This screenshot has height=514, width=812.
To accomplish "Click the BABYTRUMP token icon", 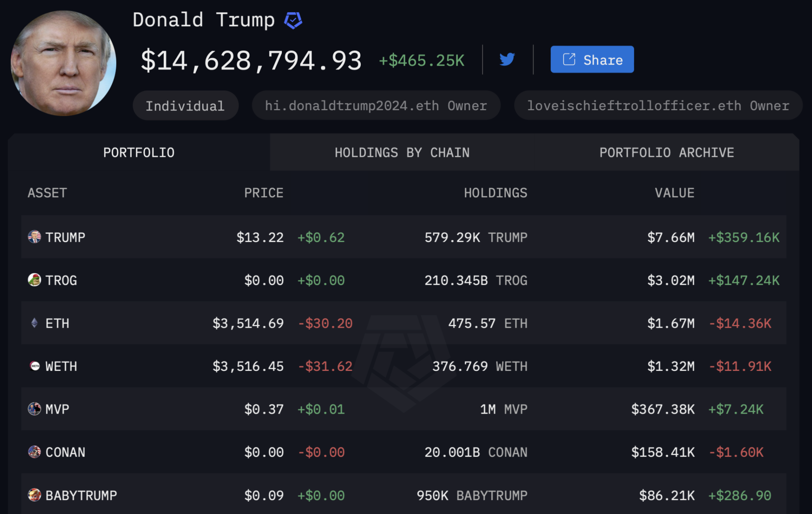I will [34, 495].
